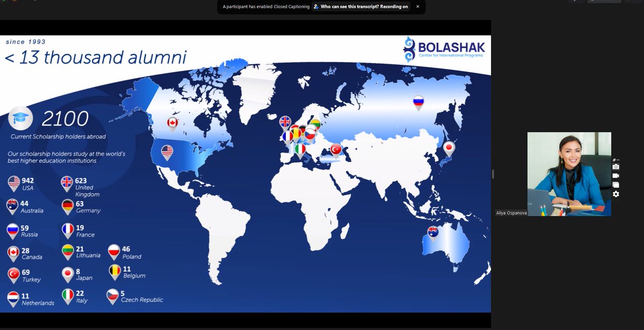The image size is (644, 330).
Task: Click the Bolashak logo on the slide
Action: [x=444, y=49]
